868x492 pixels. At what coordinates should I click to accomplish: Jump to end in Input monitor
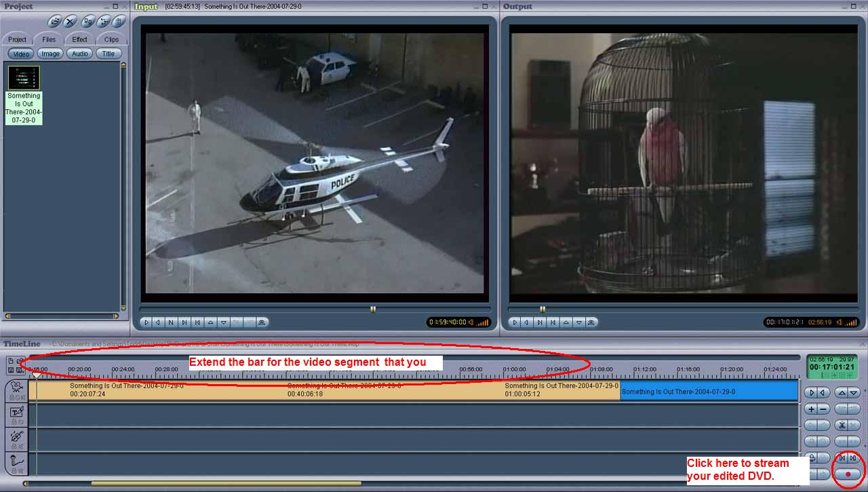[184, 322]
